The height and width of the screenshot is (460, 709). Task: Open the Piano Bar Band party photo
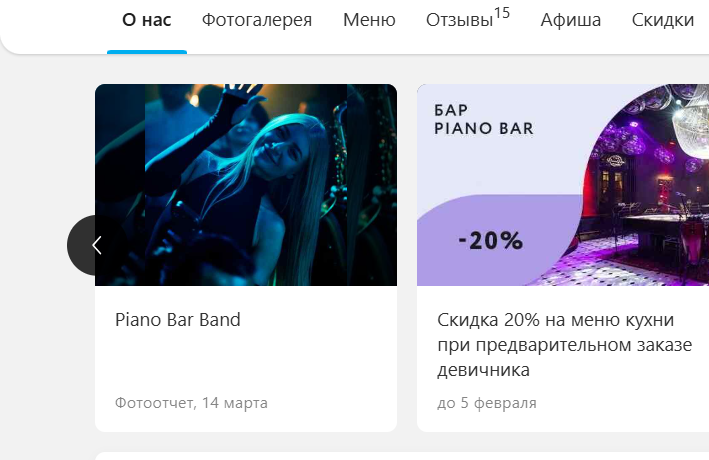(246, 185)
